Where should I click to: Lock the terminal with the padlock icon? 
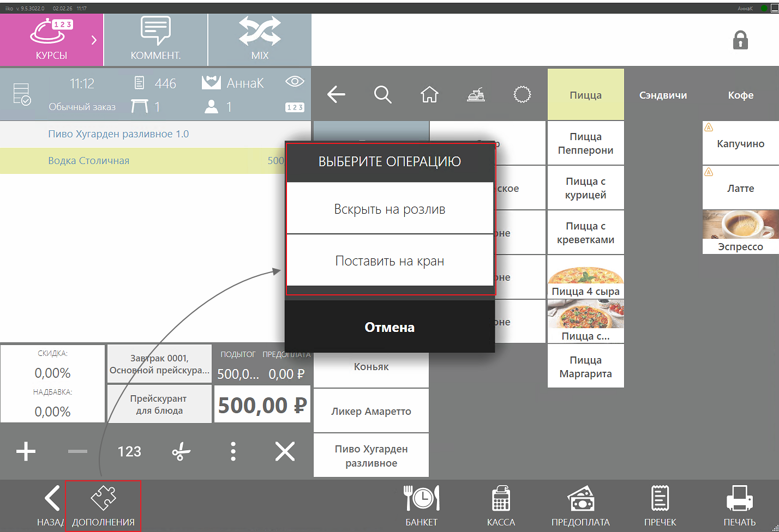tap(740, 40)
